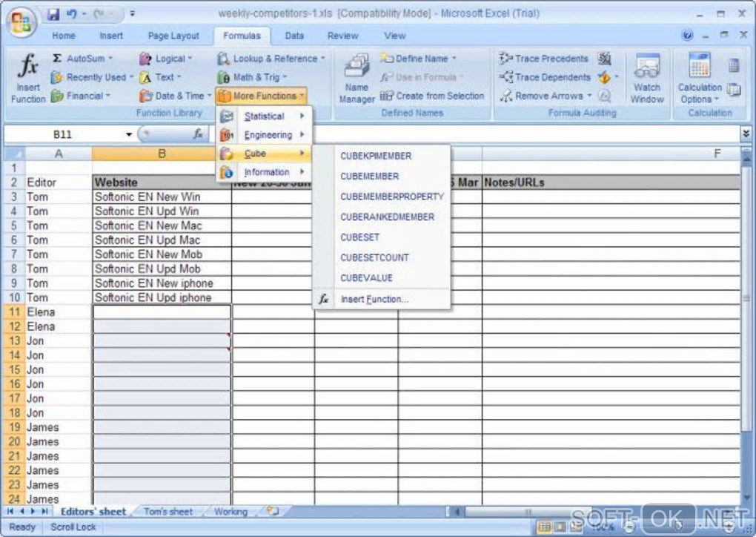Open the View ribbon tab
The height and width of the screenshot is (537, 756).
(x=395, y=36)
